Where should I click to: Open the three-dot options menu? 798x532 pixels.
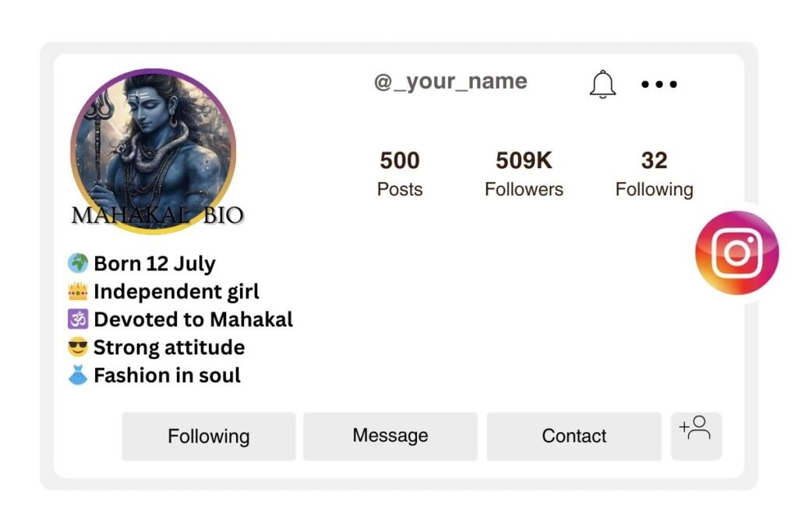point(659,84)
